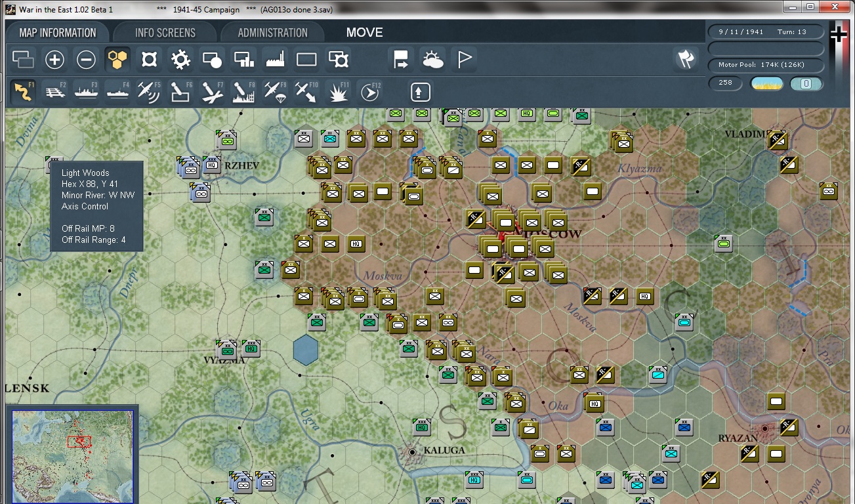Select F8 bomb city mode
Viewport: 855px width, 504px height.
pyautogui.click(x=244, y=92)
